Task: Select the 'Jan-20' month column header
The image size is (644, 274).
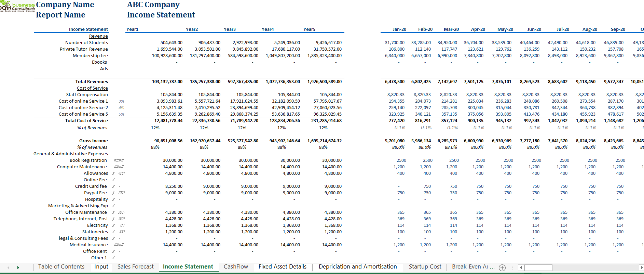Action: point(399,29)
